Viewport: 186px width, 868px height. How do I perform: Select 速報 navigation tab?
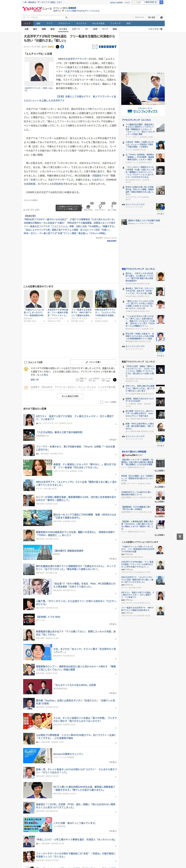(x=38, y=24)
